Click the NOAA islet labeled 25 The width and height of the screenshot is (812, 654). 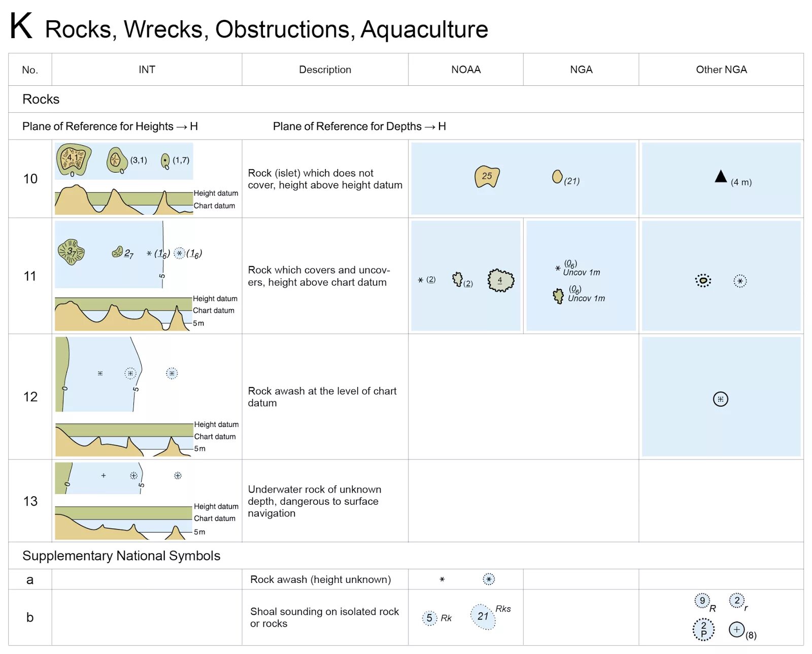coord(487,177)
